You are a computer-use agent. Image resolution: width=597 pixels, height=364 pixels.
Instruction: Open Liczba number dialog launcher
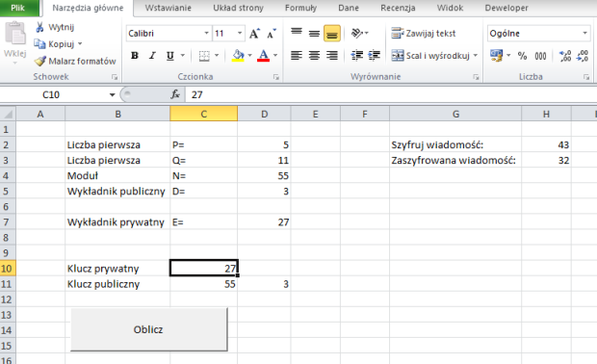tap(586, 77)
